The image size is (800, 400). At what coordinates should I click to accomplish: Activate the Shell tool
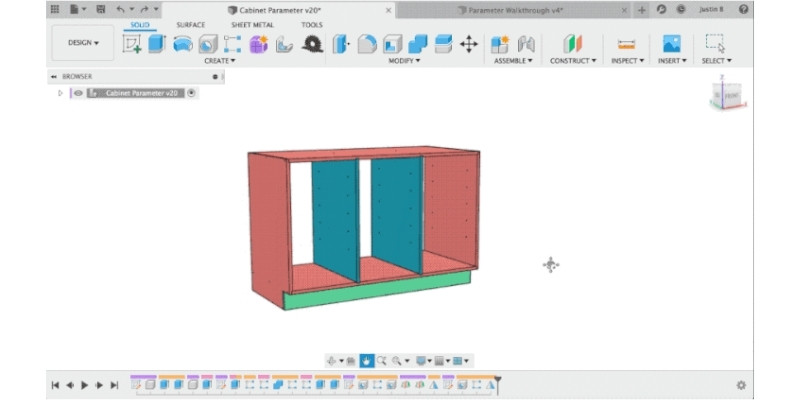(x=392, y=44)
